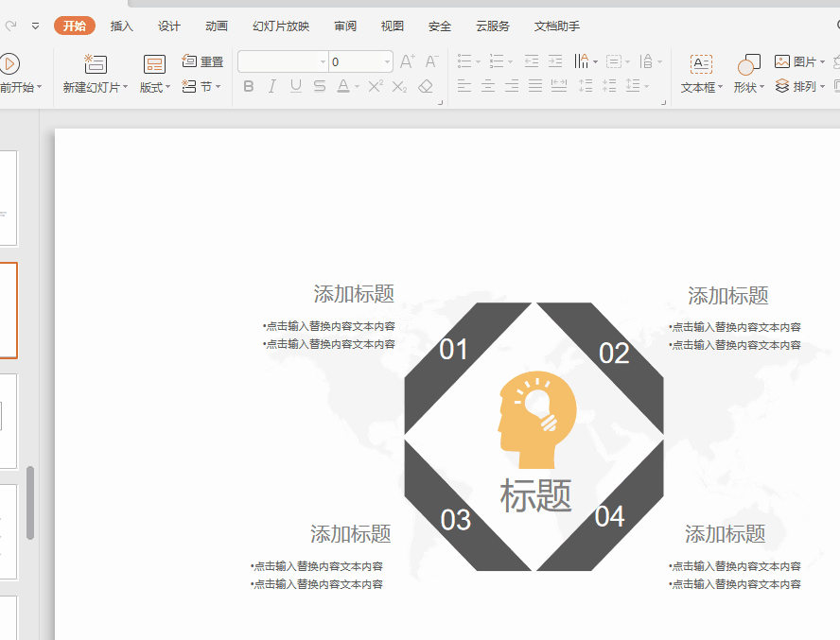This screenshot has height=640, width=840.
Task: Click the Shapes (形状) icon
Action: coord(748,64)
